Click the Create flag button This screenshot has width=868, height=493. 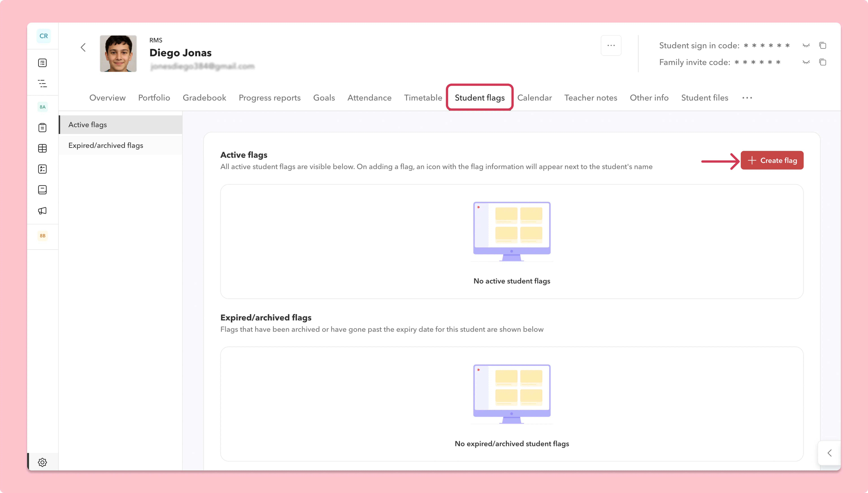click(772, 160)
